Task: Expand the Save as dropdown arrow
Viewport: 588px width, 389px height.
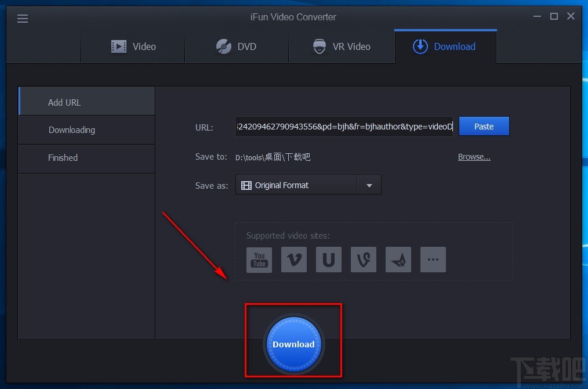Action: [x=369, y=185]
